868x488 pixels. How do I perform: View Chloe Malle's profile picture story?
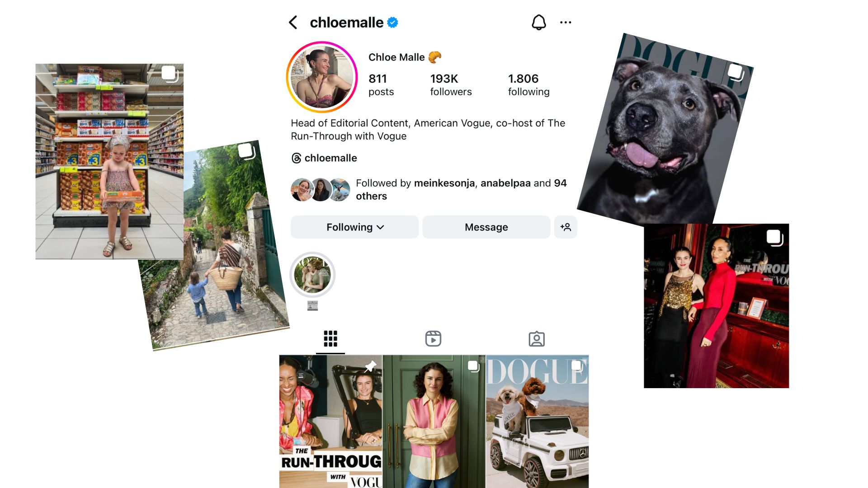tap(322, 77)
